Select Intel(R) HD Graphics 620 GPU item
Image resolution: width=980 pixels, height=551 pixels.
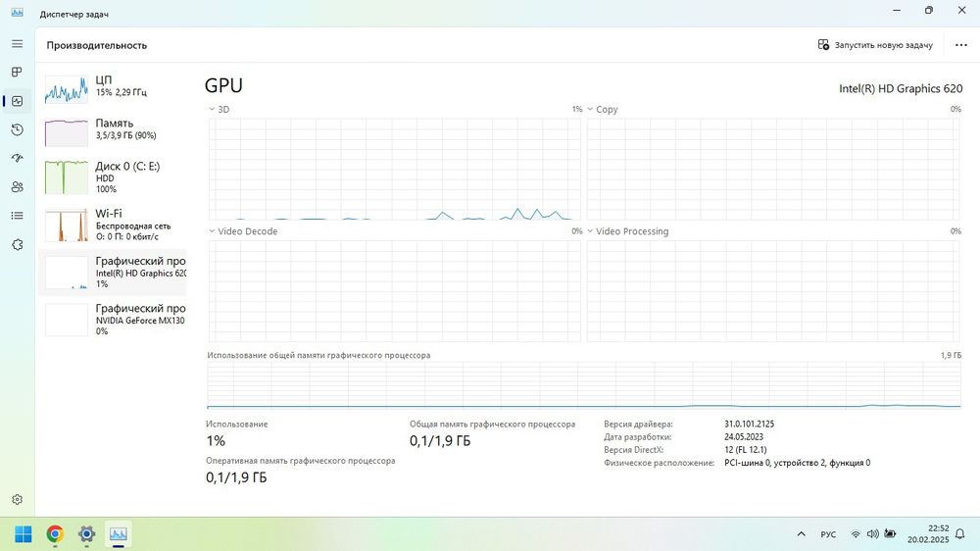pos(113,273)
